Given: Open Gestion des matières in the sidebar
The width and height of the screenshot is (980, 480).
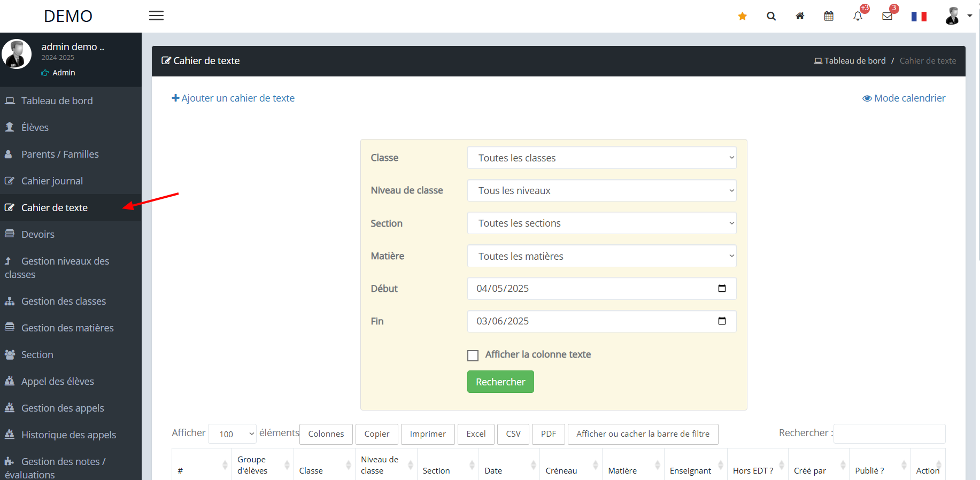Looking at the screenshot, I should (71, 328).
